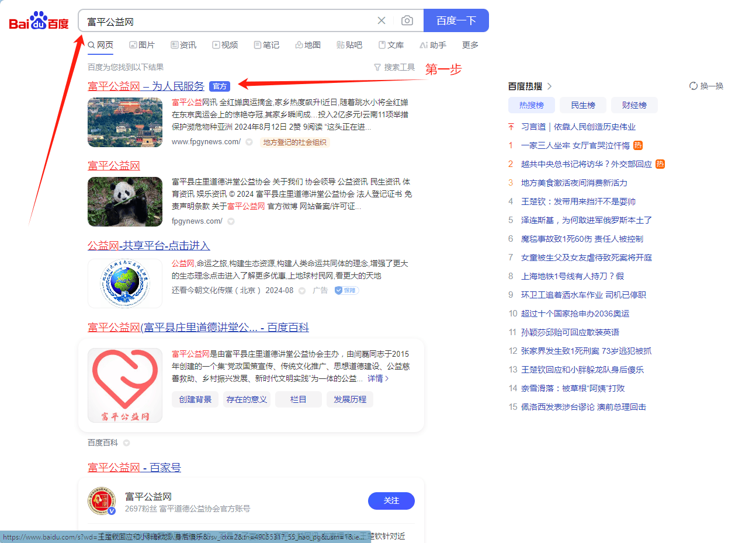The width and height of the screenshot is (756, 543).
Task: Open pinned 习言道 hot search item
Action: coord(578,127)
